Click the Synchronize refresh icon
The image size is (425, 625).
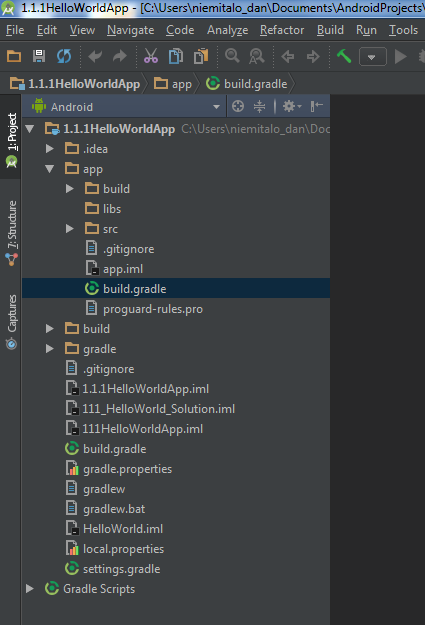point(64,56)
